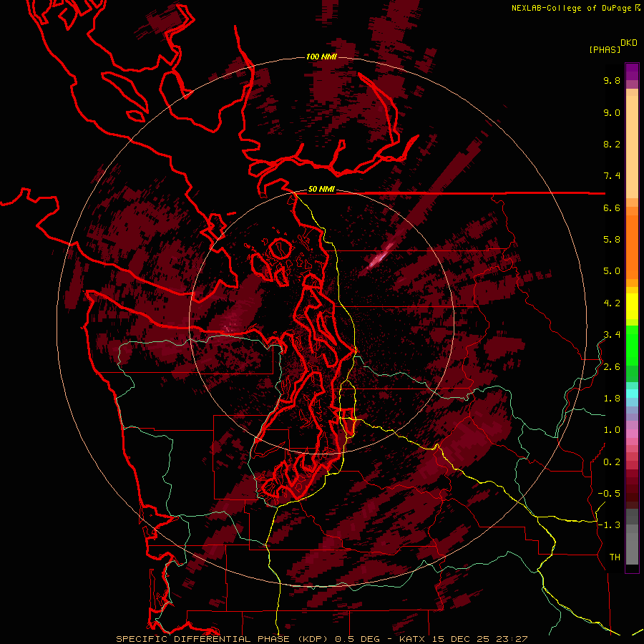
Task: Click the 8.2 value on the color scale
Action: tap(612, 144)
